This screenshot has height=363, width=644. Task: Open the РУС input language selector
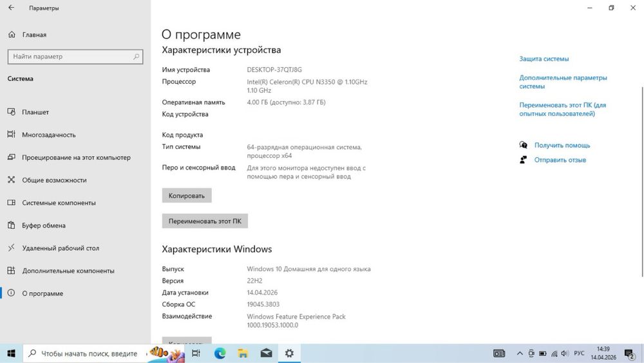[579, 353]
